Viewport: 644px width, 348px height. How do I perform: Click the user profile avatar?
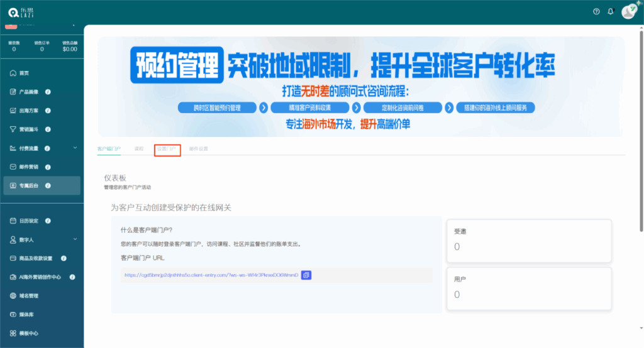tap(628, 11)
